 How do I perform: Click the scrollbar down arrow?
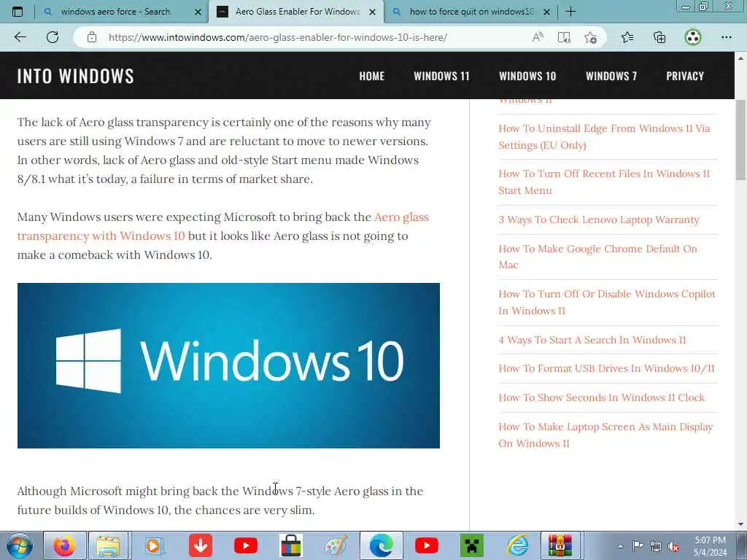click(x=740, y=525)
